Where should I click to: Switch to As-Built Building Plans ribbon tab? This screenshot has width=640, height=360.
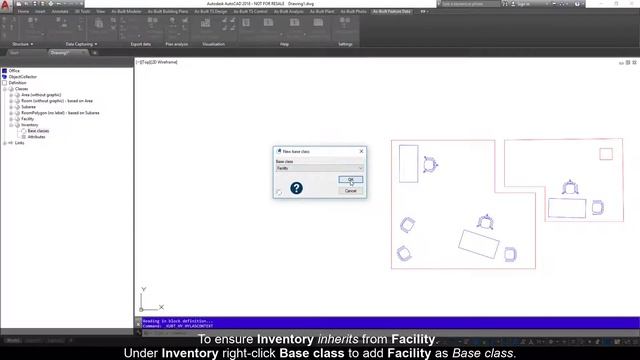click(168, 11)
